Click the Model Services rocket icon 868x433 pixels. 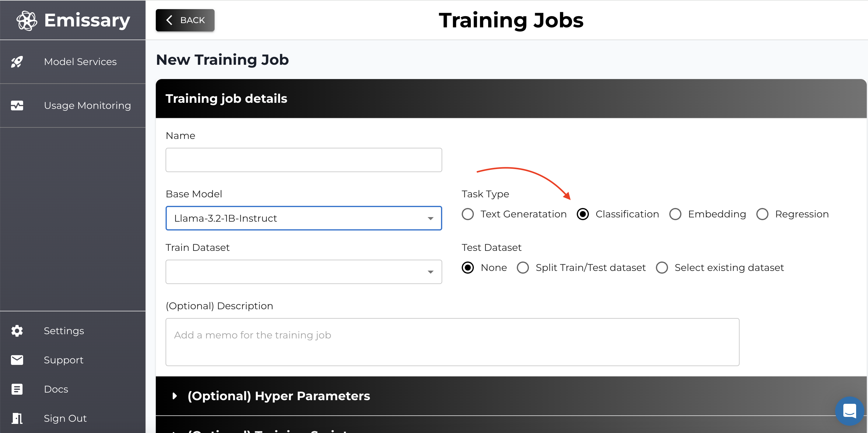click(17, 61)
